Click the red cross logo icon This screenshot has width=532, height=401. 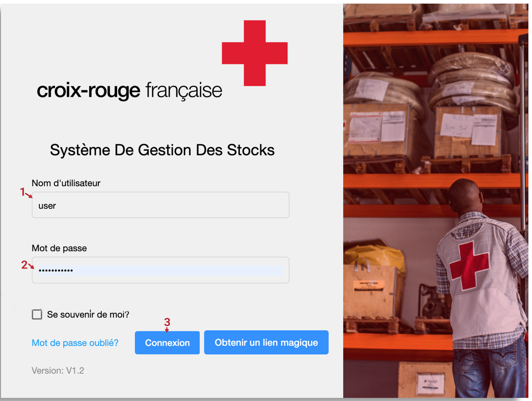[254, 53]
